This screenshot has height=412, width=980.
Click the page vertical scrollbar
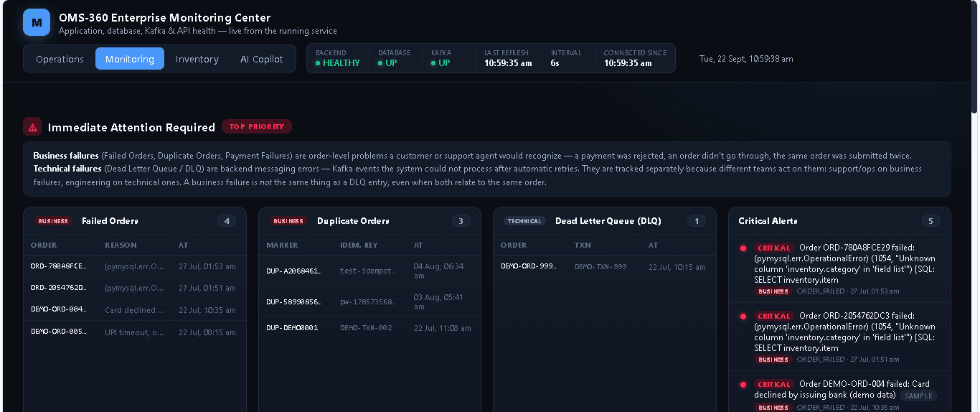pyautogui.click(x=975, y=57)
